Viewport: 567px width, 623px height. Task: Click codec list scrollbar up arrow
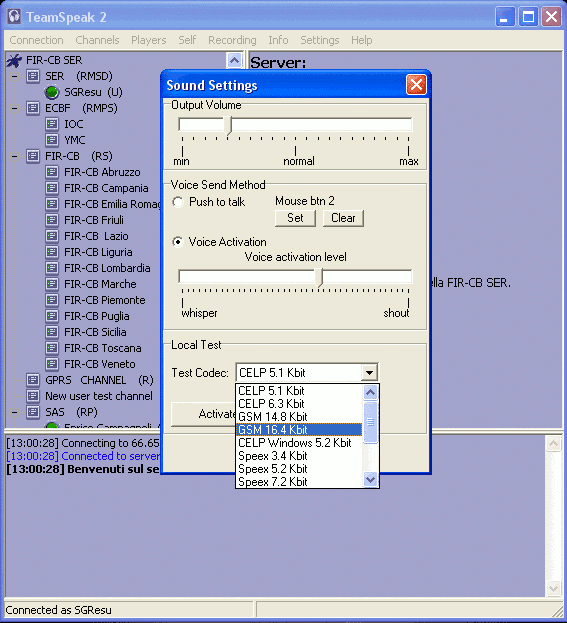click(x=370, y=392)
